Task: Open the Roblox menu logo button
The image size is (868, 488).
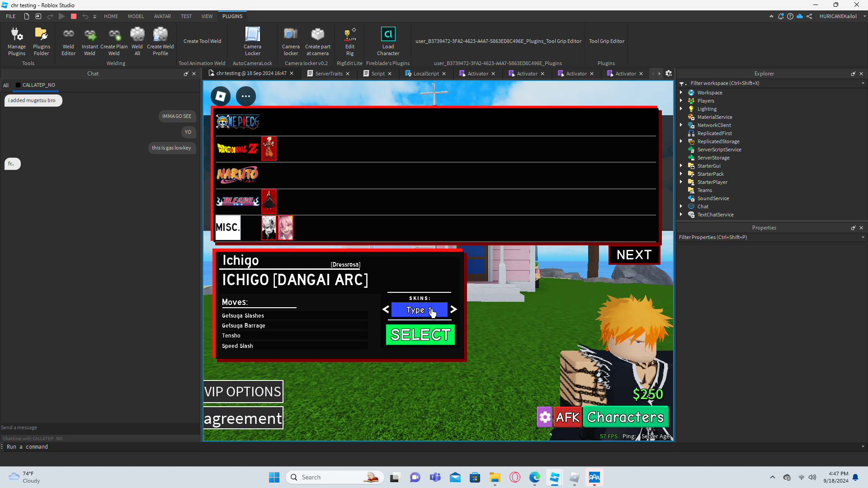Action: pyautogui.click(x=221, y=96)
